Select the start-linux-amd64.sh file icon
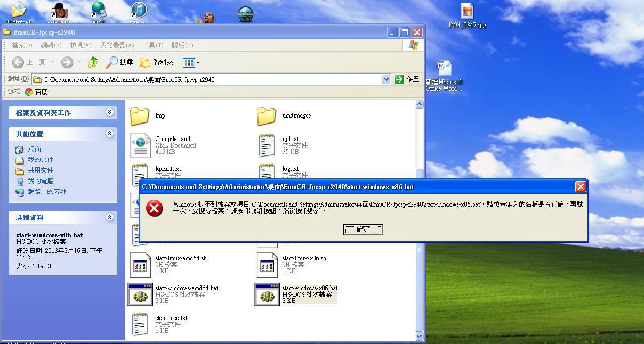Screen dimensions: 644x344 pos(140,265)
